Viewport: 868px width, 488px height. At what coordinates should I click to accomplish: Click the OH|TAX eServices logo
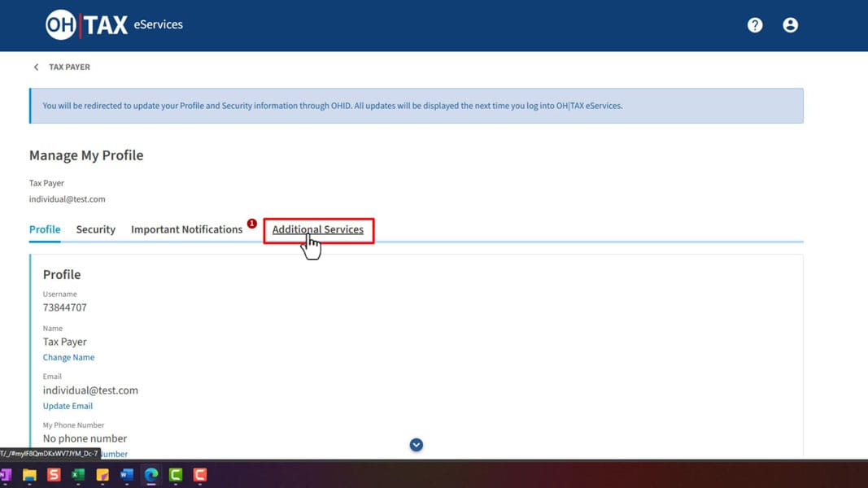tap(114, 25)
